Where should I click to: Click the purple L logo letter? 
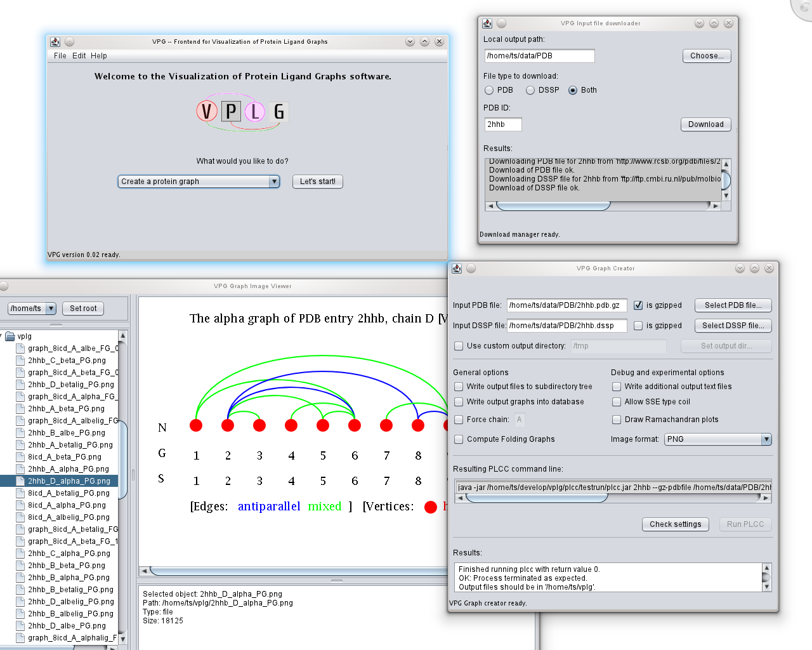click(x=255, y=112)
